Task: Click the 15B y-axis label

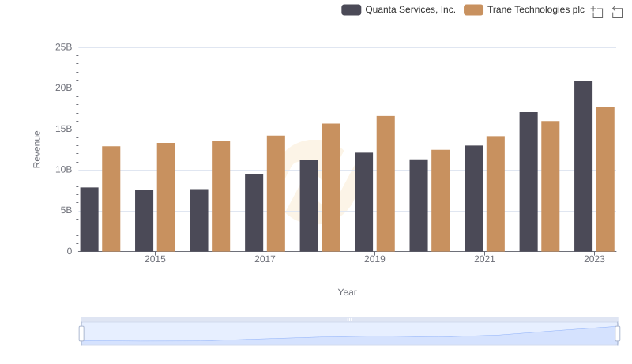Action: (64, 129)
